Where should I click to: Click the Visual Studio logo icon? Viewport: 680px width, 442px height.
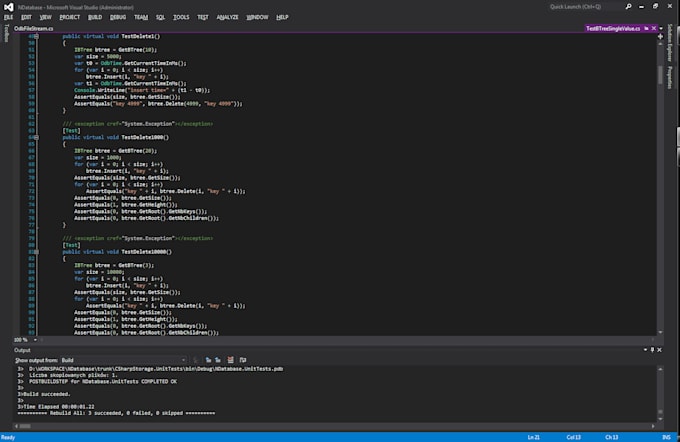coord(9,7)
